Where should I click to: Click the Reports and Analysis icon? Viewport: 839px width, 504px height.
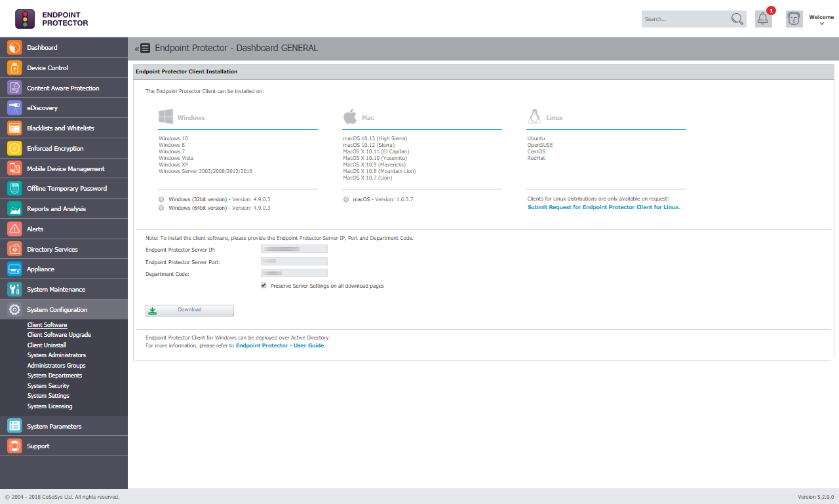point(14,208)
